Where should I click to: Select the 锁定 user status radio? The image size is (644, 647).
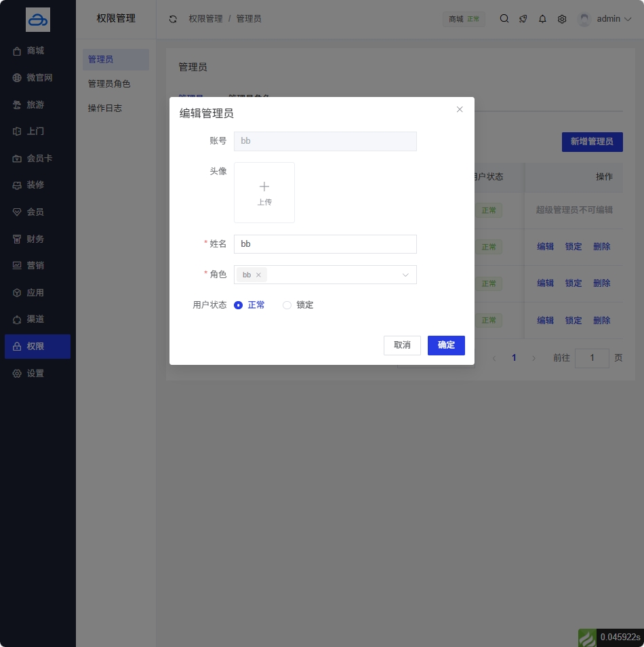point(287,305)
